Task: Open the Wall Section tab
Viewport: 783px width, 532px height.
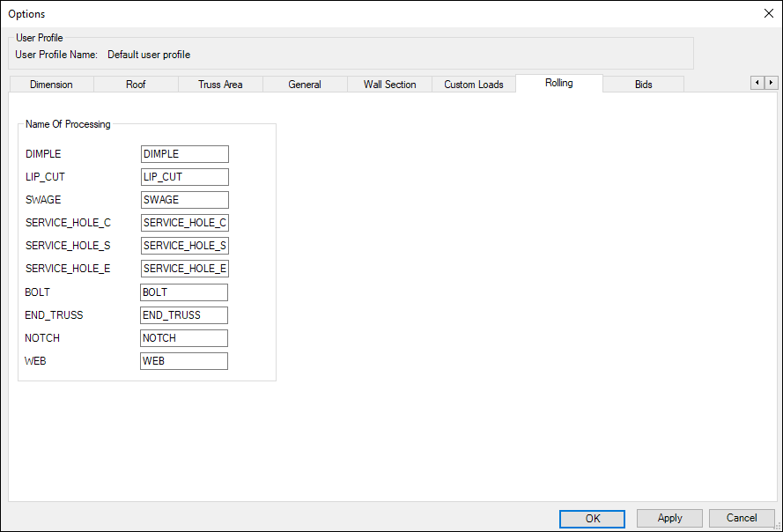Action: click(x=389, y=85)
